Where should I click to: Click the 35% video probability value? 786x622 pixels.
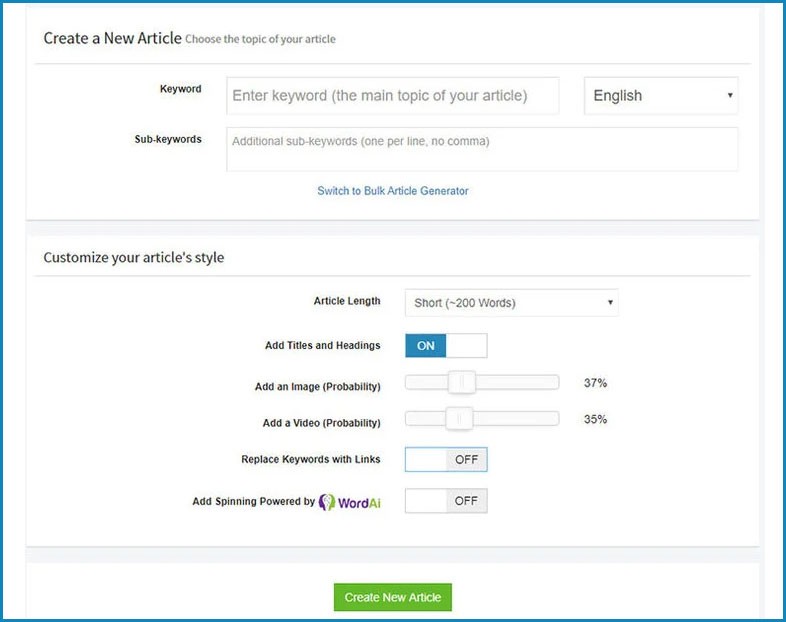tap(595, 420)
